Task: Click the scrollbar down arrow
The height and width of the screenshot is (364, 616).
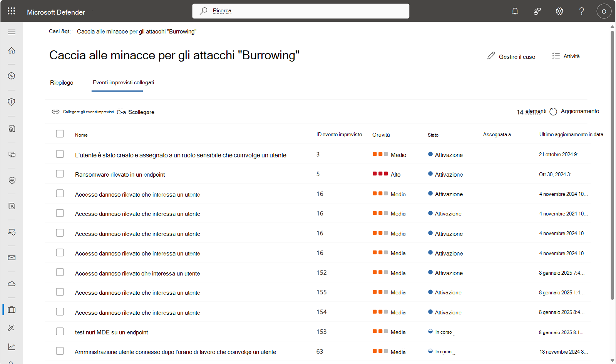Action: pos(612,361)
